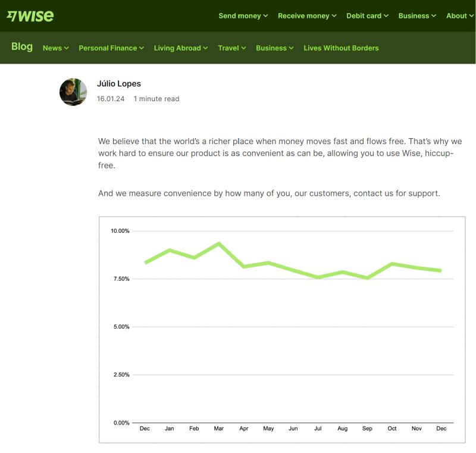The height and width of the screenshot is (453, 476).
Task: Click the Aug label on chart axis
Action: [343, 429]
